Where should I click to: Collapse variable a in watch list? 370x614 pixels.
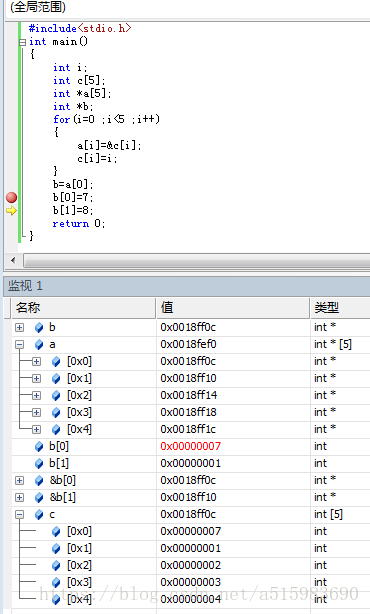tap(20, 345)
